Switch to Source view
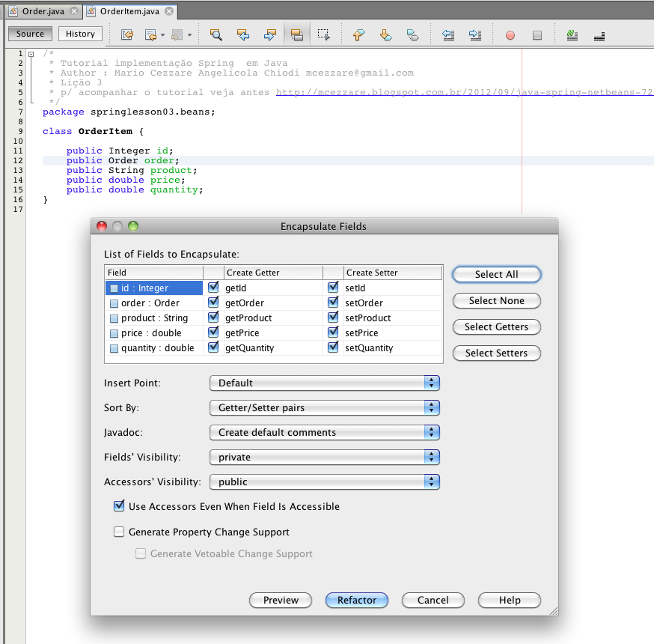The height and width of the screenshot is (644, 654). tap(30, 34)
